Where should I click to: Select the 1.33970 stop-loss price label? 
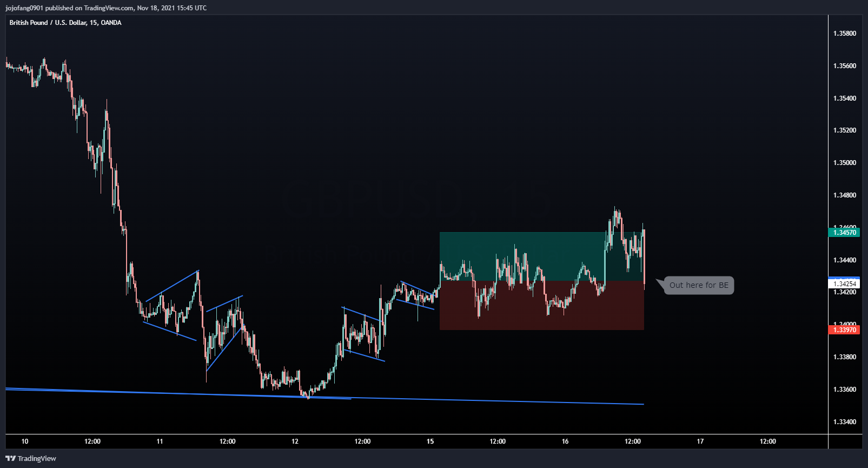(844, 329)
